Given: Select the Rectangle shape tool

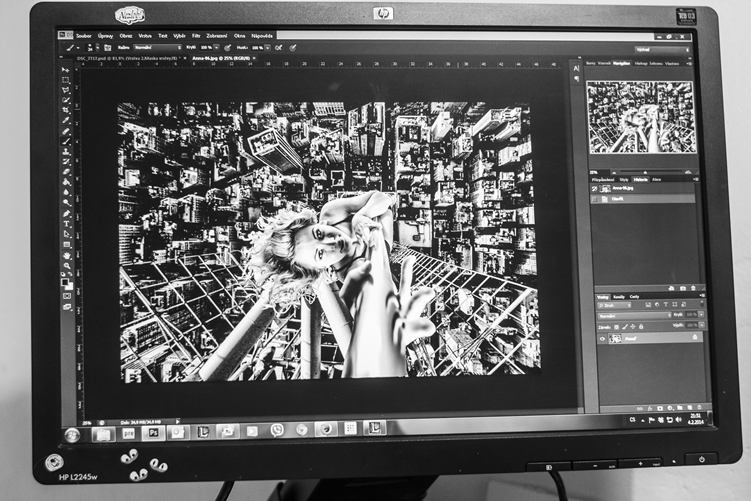Looking at the screenshot, I should [x=67, y=245].
